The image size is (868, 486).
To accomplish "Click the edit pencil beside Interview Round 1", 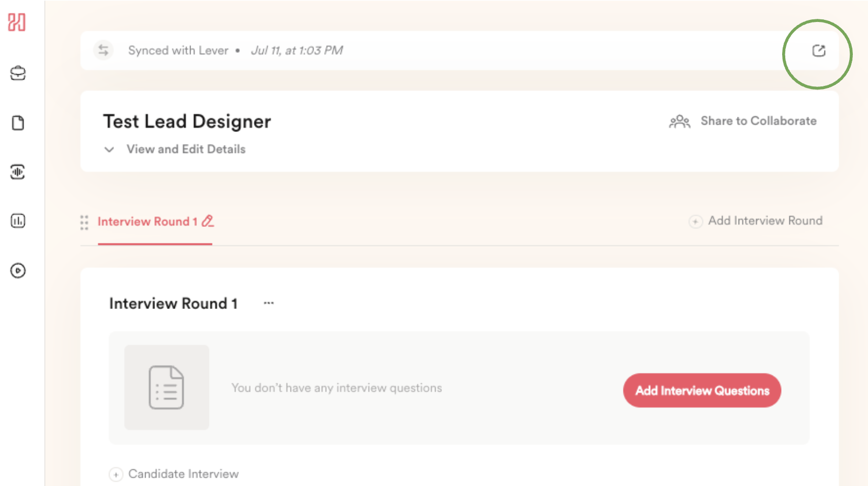I will pos(207,221).
